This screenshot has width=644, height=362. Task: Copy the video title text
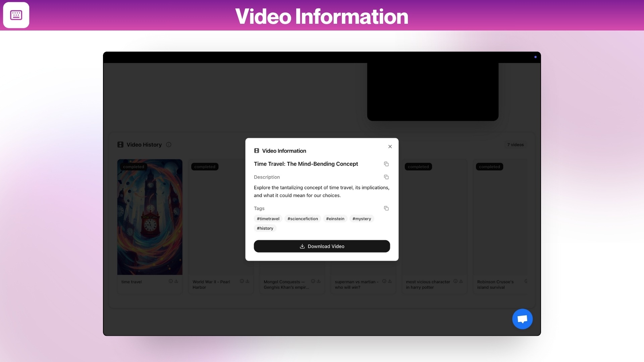386,164
